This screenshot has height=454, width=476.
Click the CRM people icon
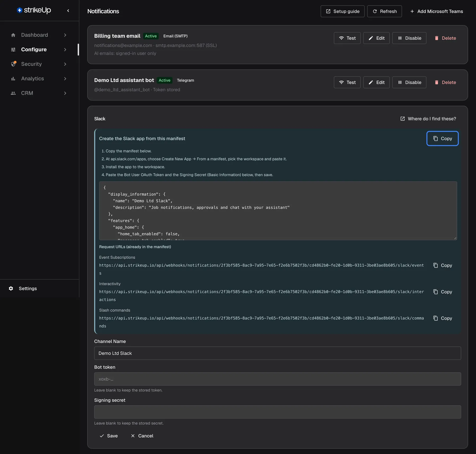click(13, 93)
